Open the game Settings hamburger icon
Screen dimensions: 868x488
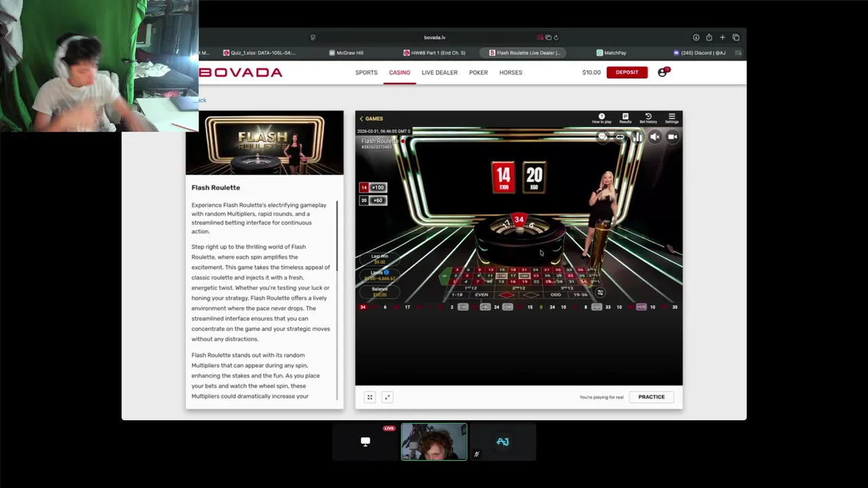point(671,118)
